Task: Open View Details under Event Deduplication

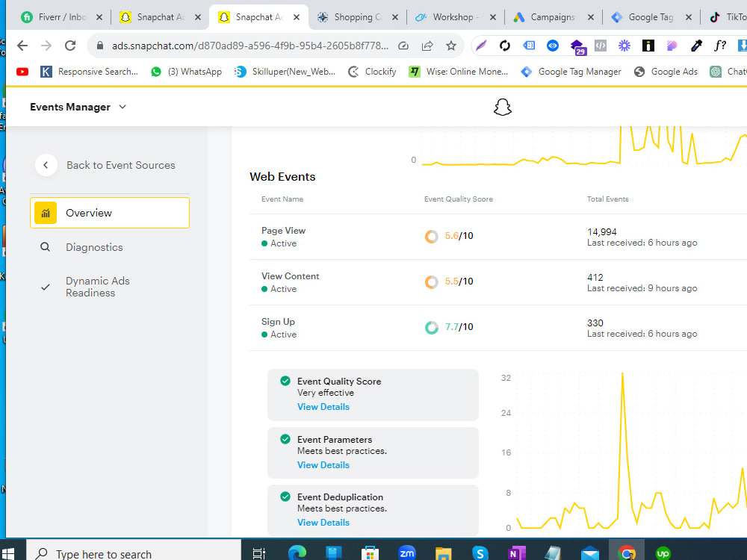Action: 323,522
